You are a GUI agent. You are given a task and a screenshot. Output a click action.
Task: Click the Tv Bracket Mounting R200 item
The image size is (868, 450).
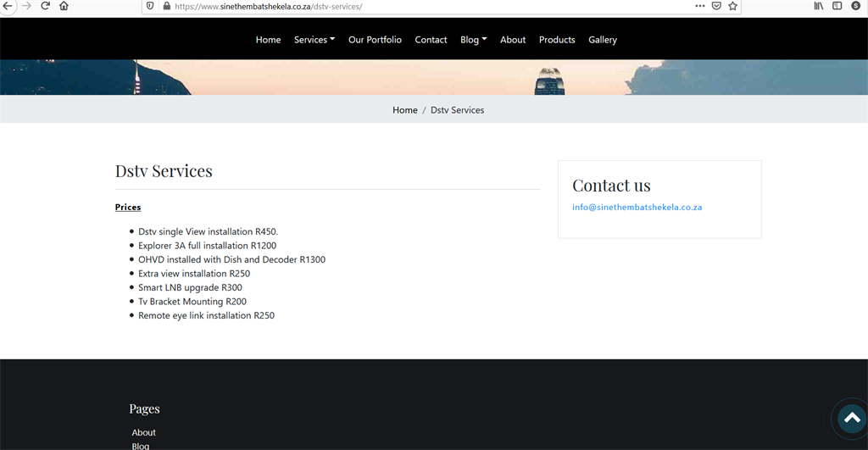[192, 301]
